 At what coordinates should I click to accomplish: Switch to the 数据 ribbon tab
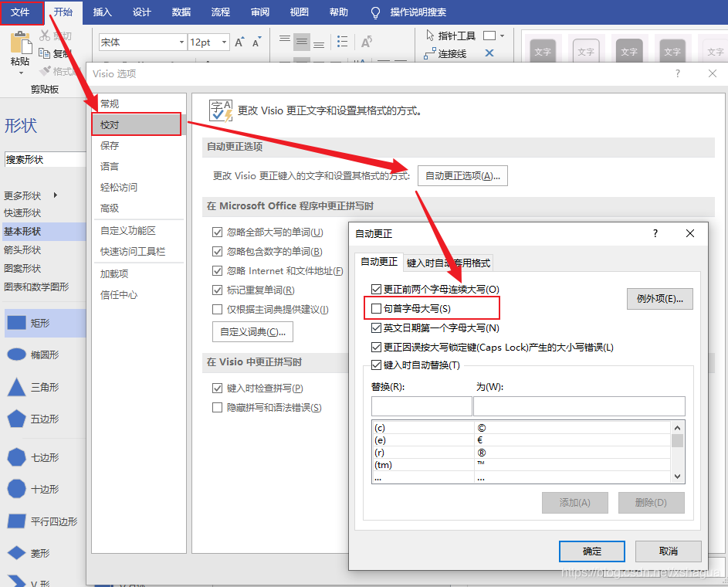181,12
